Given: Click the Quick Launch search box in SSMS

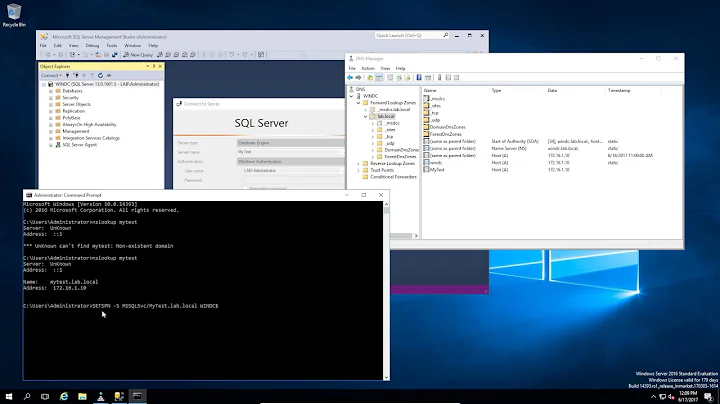Looking at the screenshot, I should (x=412, y=35).
